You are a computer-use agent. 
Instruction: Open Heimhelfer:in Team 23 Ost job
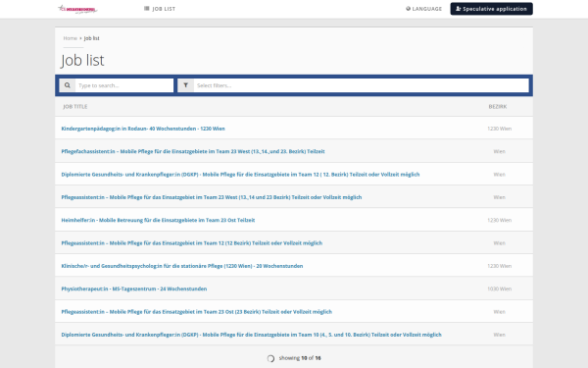pyautogui.click(x=158, y=220)
